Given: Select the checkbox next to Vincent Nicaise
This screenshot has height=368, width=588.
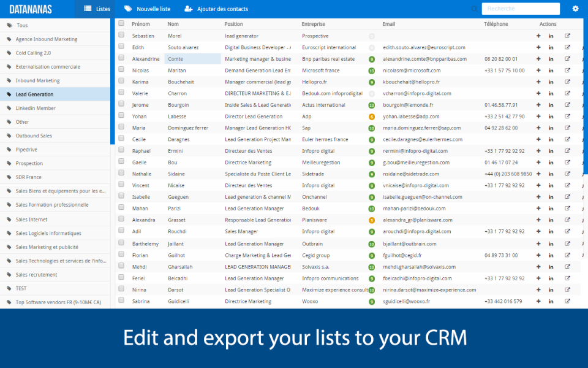Looking at the screenshot, I should coord(121,185).
